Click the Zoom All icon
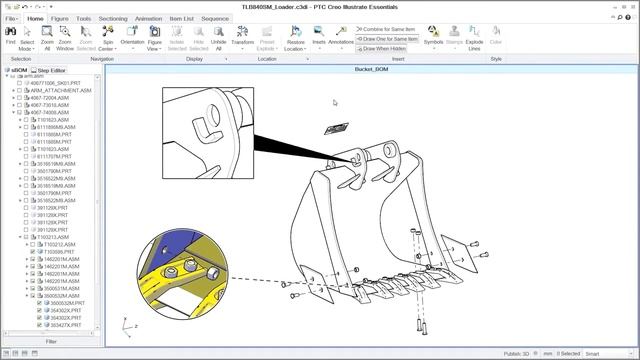The width and height of the screenshot is (640, 360). click(47, 31)
